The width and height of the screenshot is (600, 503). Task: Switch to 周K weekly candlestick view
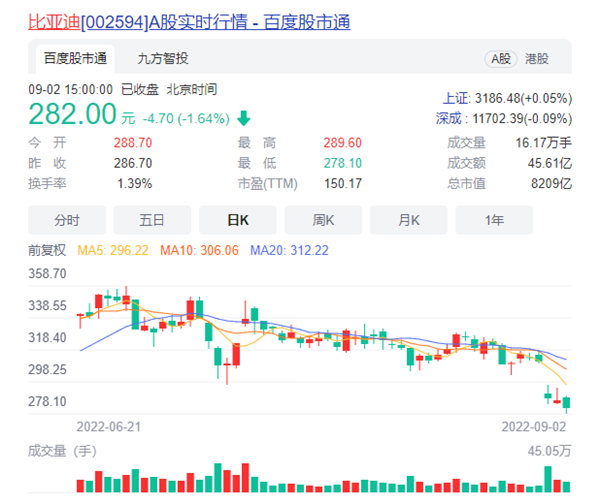[323, 219]
